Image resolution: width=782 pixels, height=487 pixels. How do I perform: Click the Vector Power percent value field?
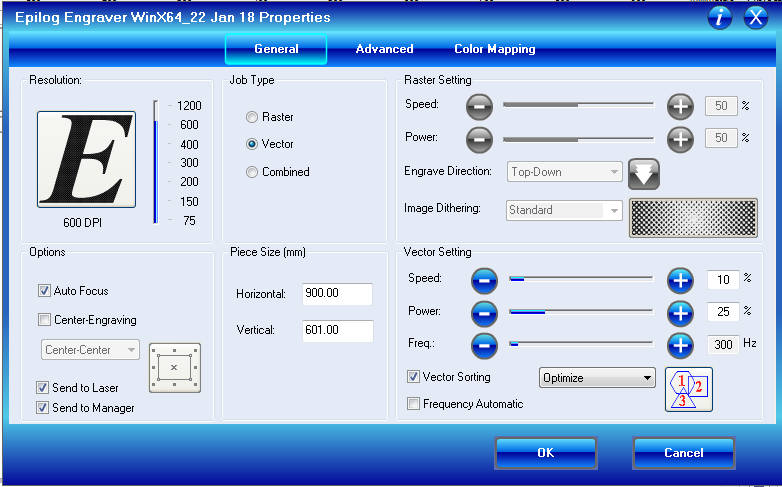coord(723,312)
